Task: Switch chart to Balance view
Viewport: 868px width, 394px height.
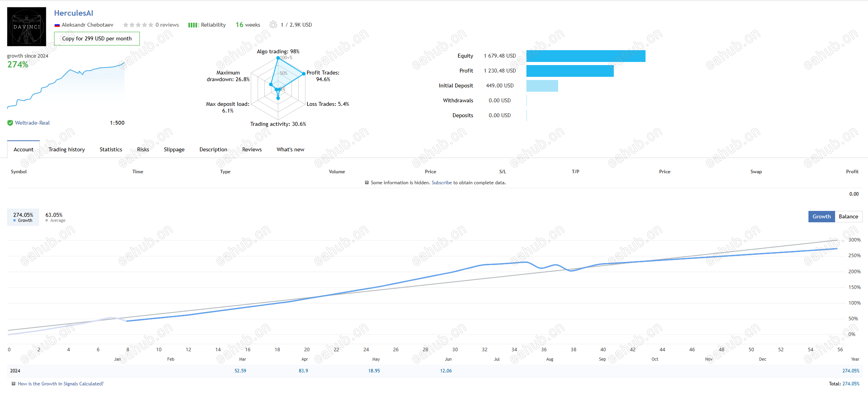Action: point(848,216)
